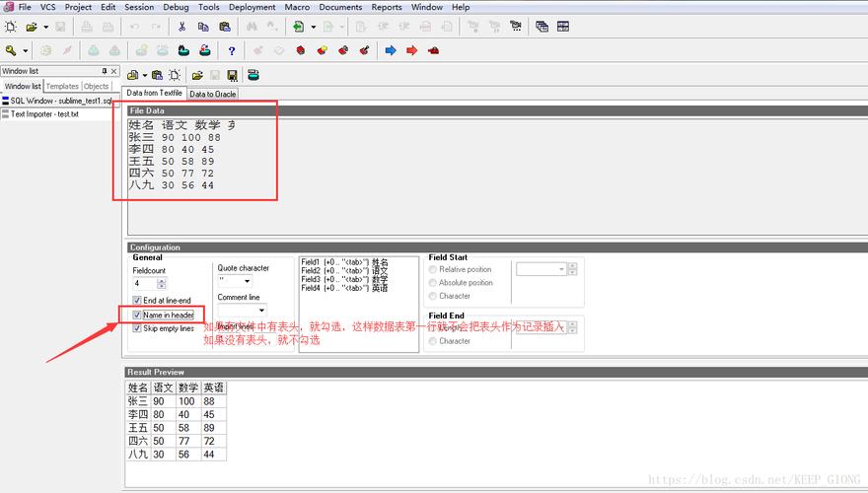Open the Macro menu

[x=297, y=7]
